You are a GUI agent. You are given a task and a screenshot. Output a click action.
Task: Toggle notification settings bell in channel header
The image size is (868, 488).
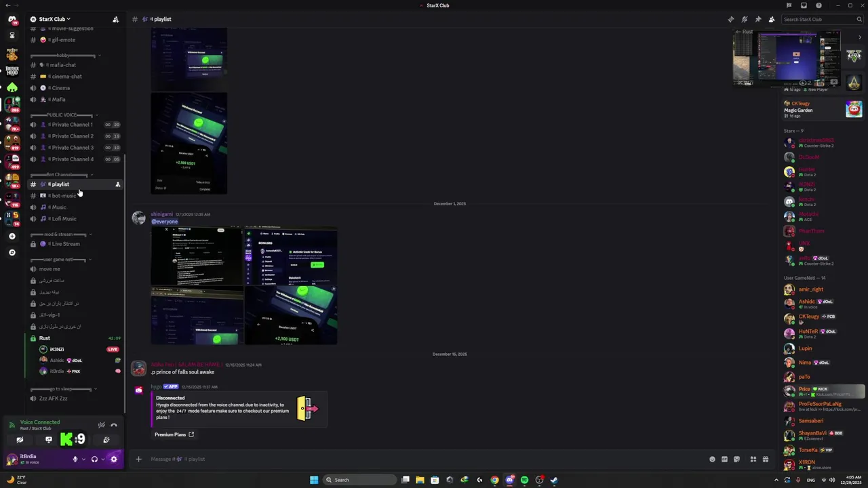click(744, 19)
